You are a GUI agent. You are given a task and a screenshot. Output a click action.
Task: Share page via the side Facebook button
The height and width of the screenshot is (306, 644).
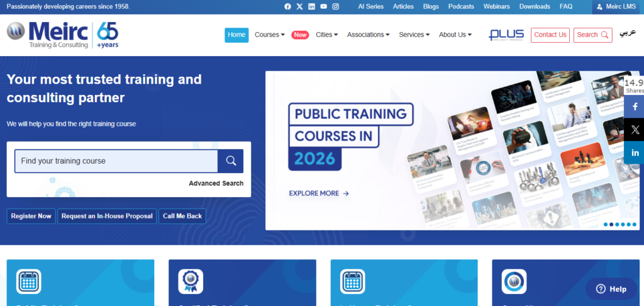635,106
